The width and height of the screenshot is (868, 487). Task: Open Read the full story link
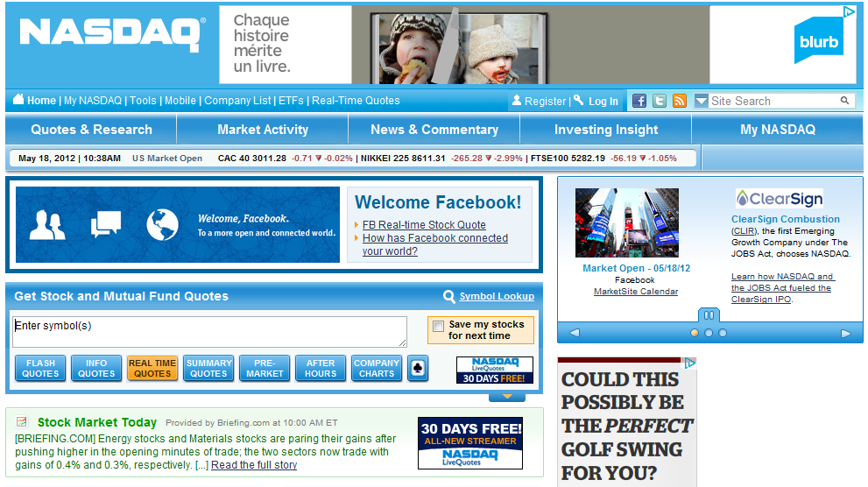254,465
